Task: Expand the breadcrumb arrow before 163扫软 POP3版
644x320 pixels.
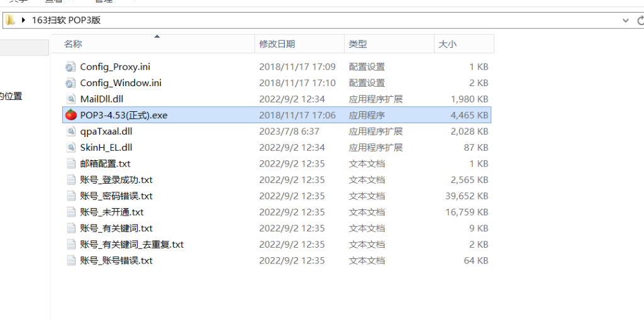Action: pyautogui.click(x=24, y=20)
